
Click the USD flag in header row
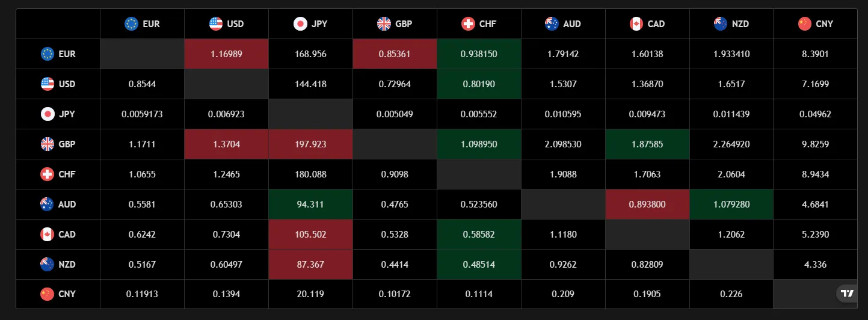click(x=215, y=24)
